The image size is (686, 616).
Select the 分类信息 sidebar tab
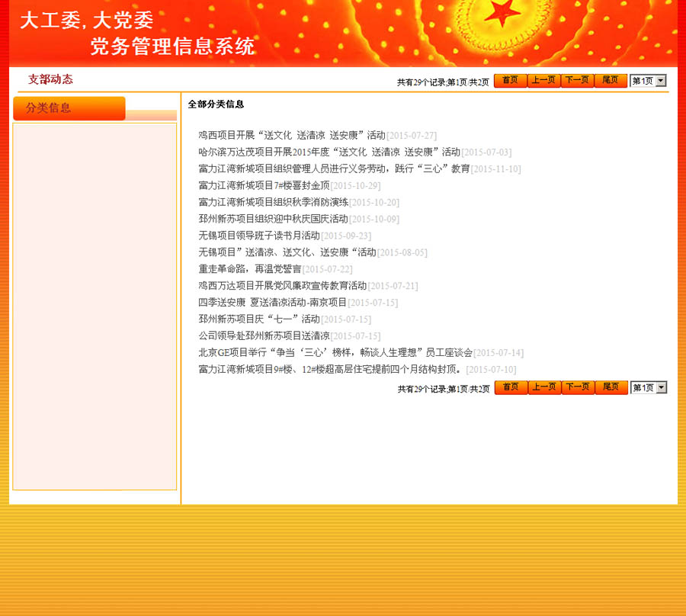[x=69, y=108]
